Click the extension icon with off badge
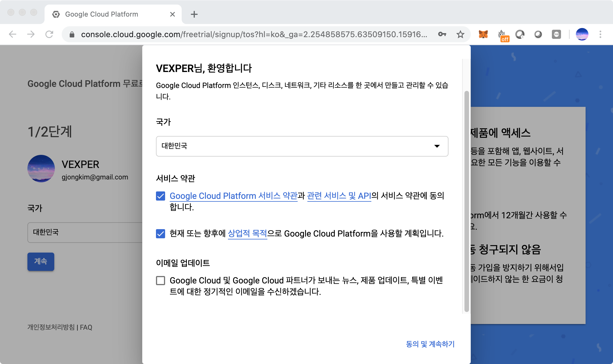This screenshot has width=613, height=364. (502, 35)
